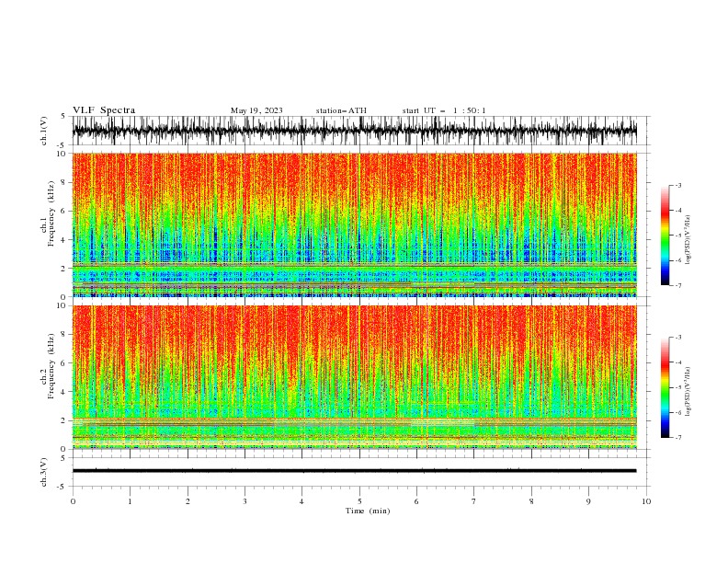The image size is (728, 563).
Task: Click time axis tick label '1'
Action: tap(130, 501)
